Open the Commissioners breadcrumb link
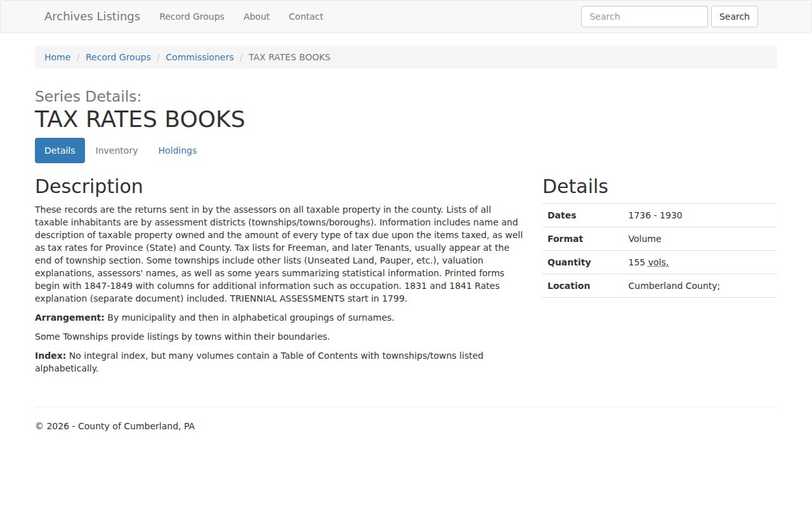This screenshot has width=812, height=508. click(x=199, y=57)
